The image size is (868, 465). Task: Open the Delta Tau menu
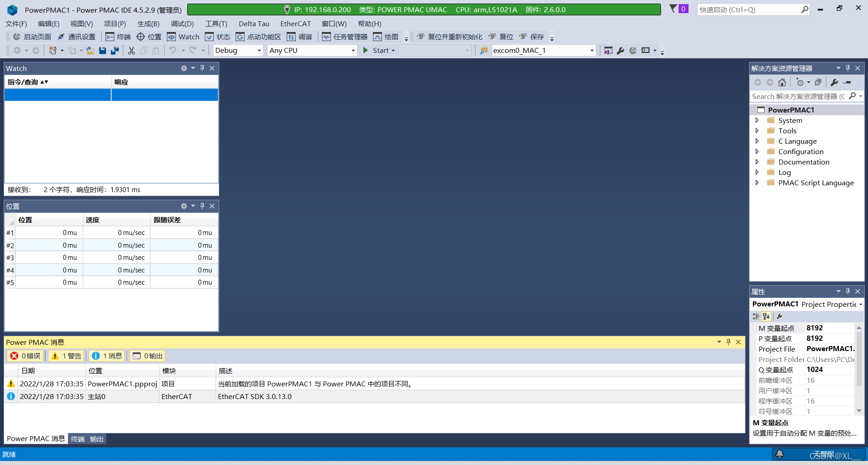(x=254, y=24)
